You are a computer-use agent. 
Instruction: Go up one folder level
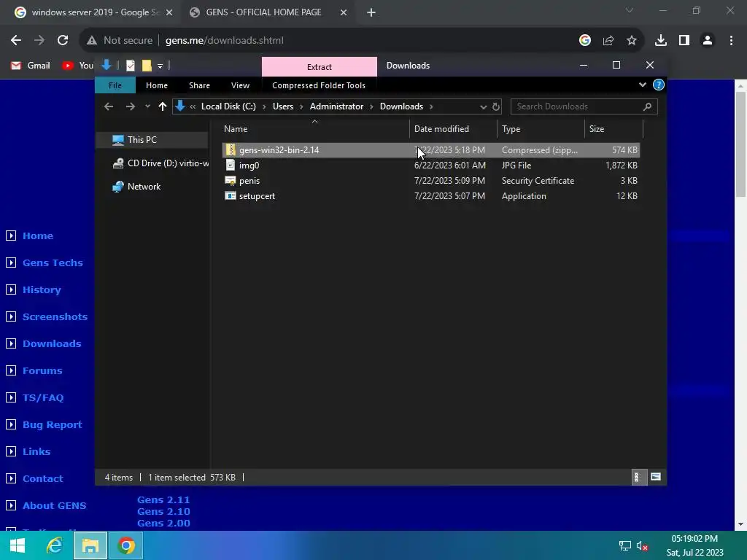click(163, 106)
